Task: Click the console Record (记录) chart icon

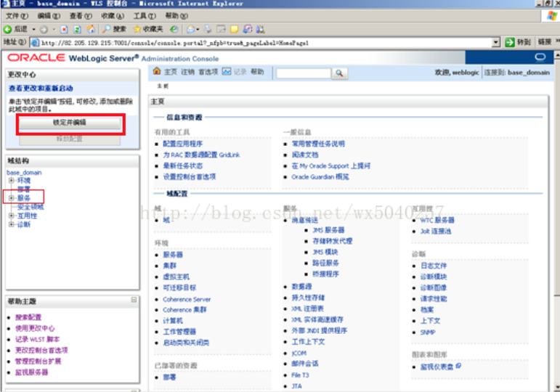Action: click(x=227, y=71)
